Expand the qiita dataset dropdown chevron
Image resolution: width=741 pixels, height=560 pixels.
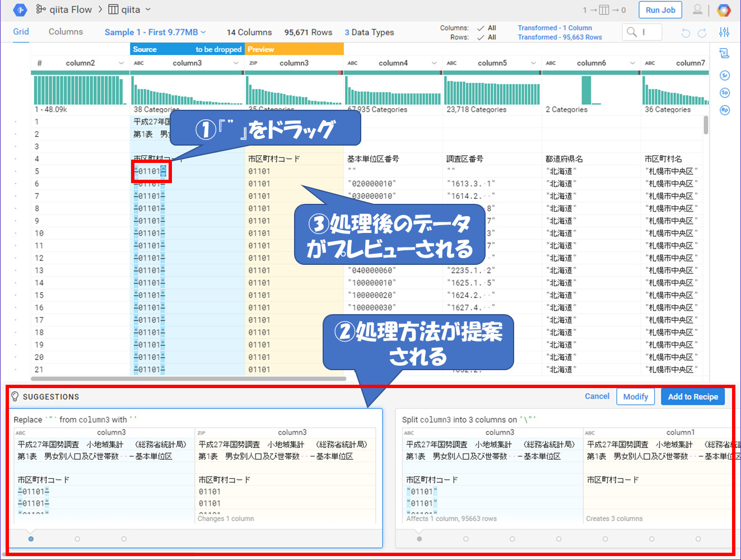tap(148, 10)
